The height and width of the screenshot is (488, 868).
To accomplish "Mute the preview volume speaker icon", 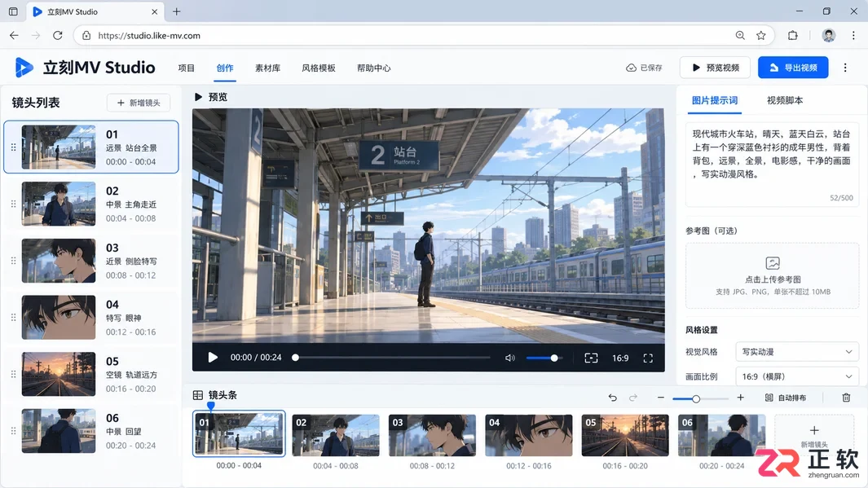I will pyautogui.click(x=510, y=358).
